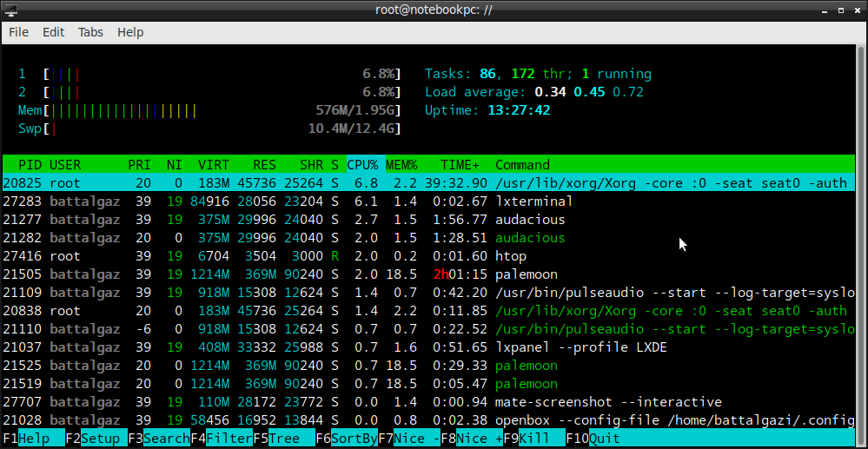Sort by the Command column header

coord(522,164)
